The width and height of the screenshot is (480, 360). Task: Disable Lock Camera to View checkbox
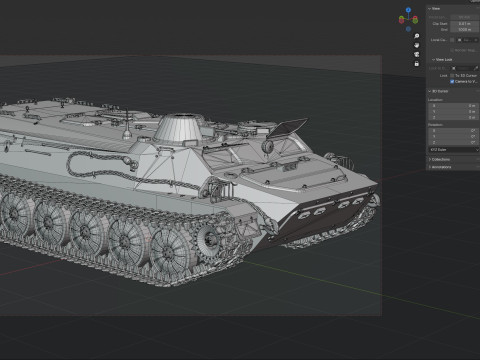click(452, 82)
